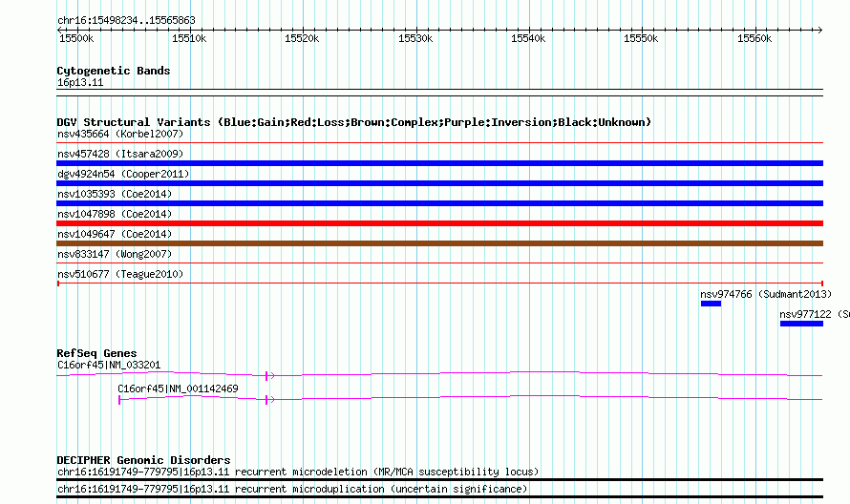Select the DECIPHER Genomic Disorders track title
Viewport: 850px width, 504px height.
143,460
